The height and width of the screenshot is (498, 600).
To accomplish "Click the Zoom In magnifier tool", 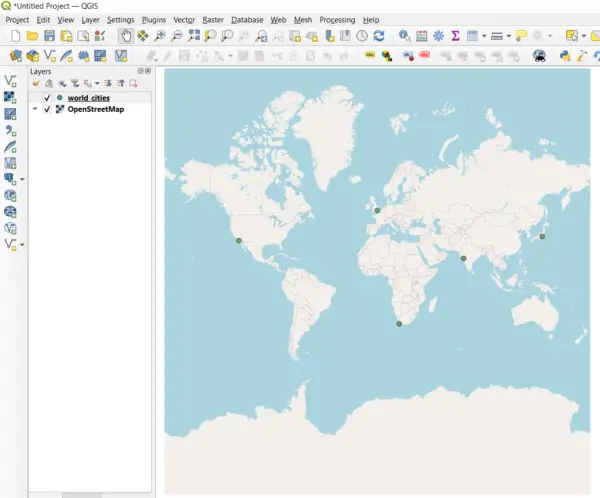I will (160, 36).
